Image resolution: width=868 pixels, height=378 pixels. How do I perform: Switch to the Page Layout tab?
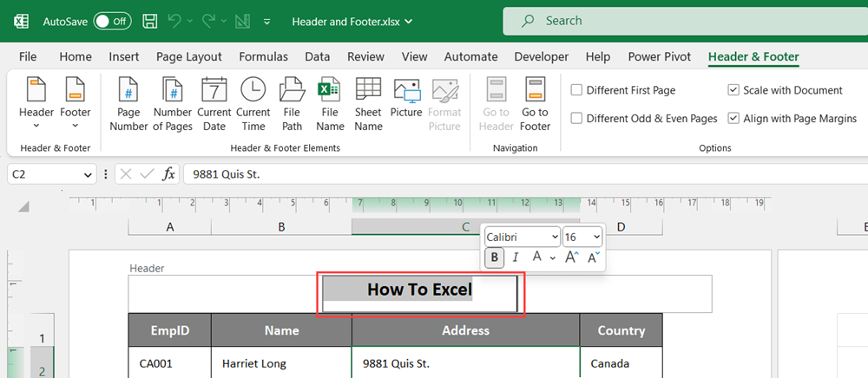188,56
